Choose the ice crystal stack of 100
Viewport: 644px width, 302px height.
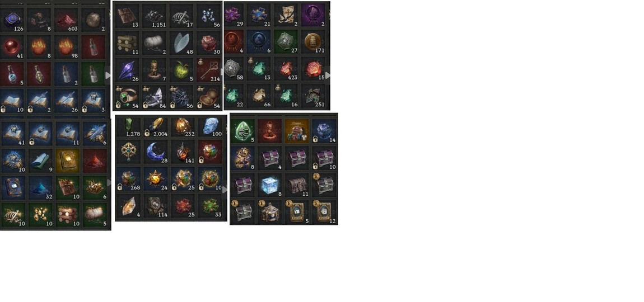[x=211, y=127]
